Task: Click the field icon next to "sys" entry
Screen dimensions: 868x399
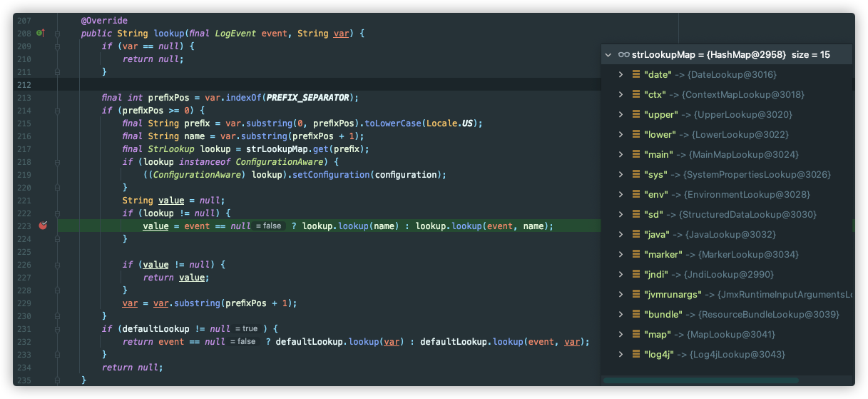Action: coord(635,174)
